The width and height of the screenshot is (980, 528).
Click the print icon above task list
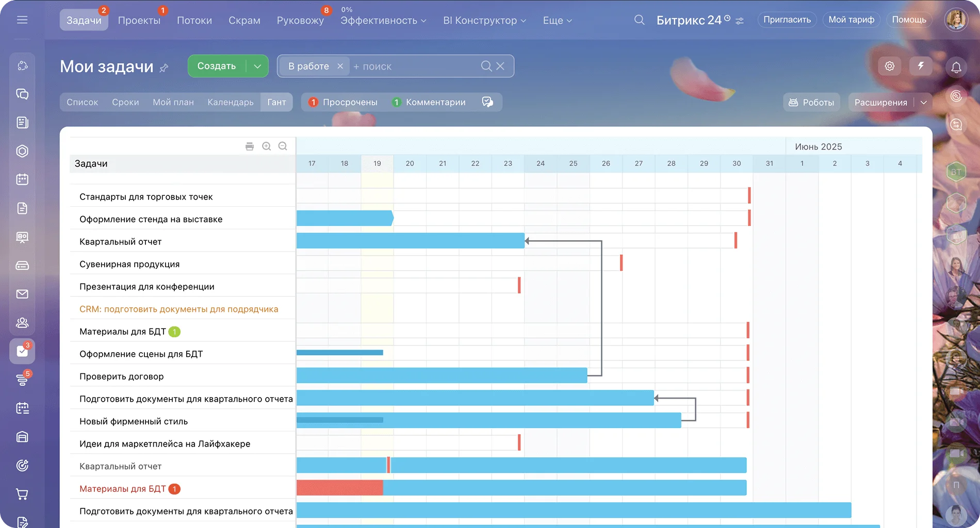point(250,146)
